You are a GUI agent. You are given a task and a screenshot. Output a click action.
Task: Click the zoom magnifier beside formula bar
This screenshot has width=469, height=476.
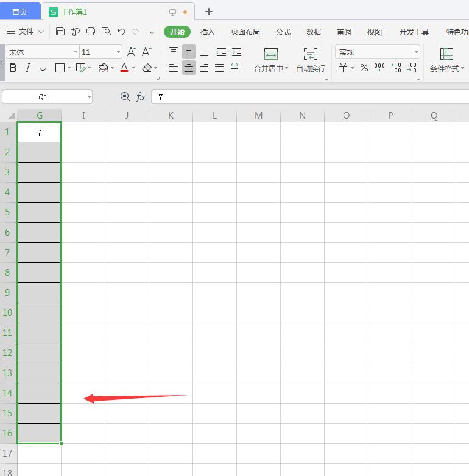pos(125,97)
